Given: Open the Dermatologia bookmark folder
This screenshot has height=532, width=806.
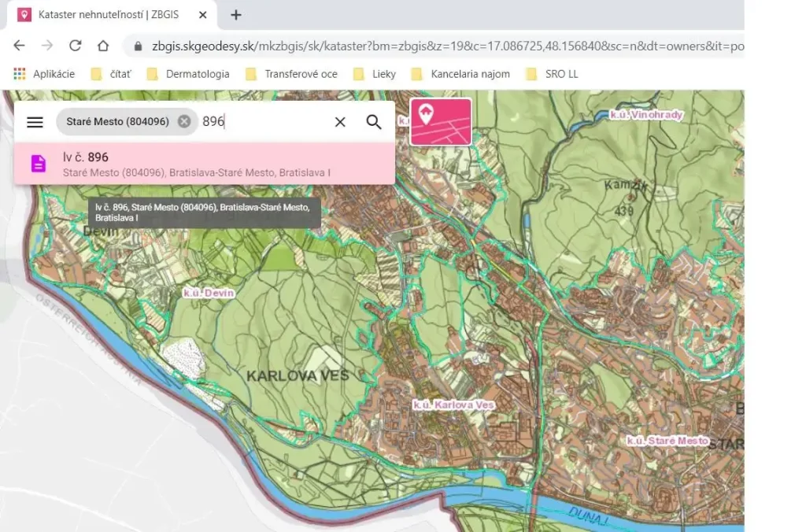Looking at the screenshot, I should pyautogui.click(x=188, y=74).
